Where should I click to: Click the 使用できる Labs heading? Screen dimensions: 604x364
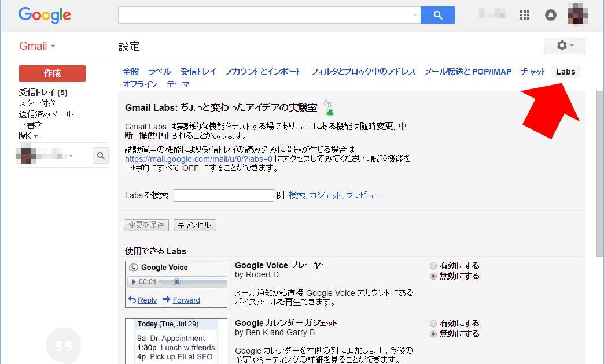(156, 251)
